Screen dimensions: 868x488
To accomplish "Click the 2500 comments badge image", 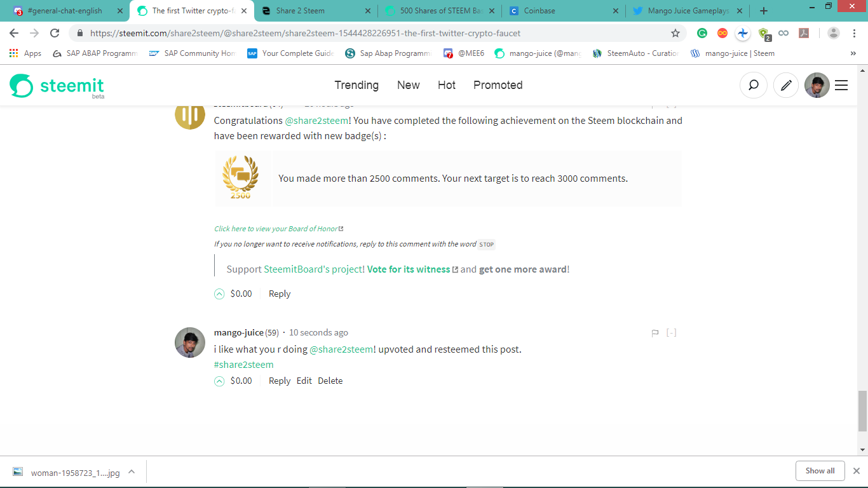I will [240, 179].
